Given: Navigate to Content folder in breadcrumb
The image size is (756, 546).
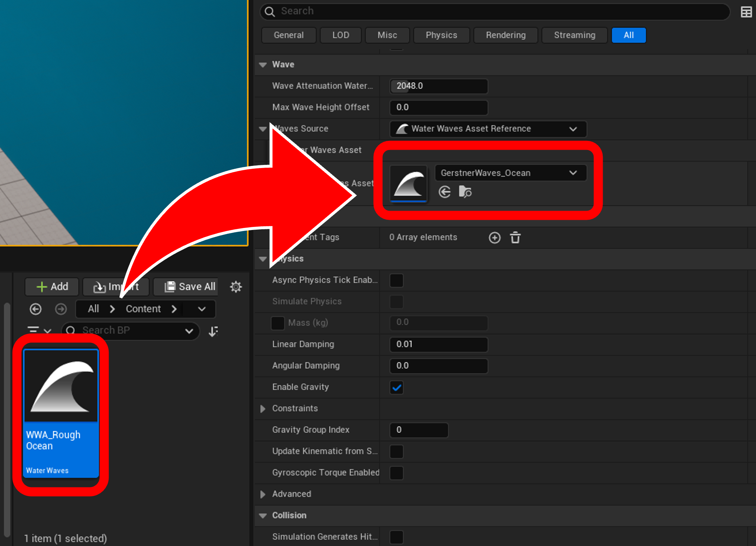Looking at the screenshot, I should (x=143, y=309).
